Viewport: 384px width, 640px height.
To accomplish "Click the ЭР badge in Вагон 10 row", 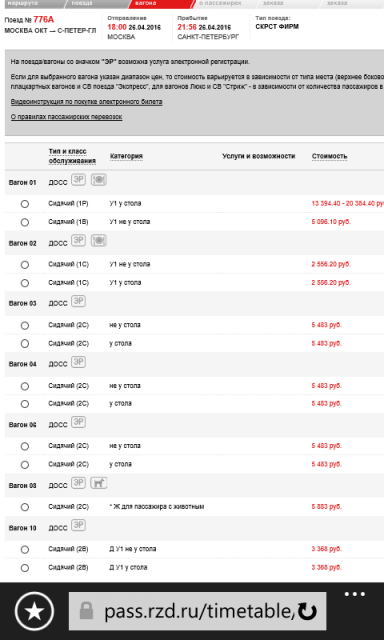I will pos(78,525).
